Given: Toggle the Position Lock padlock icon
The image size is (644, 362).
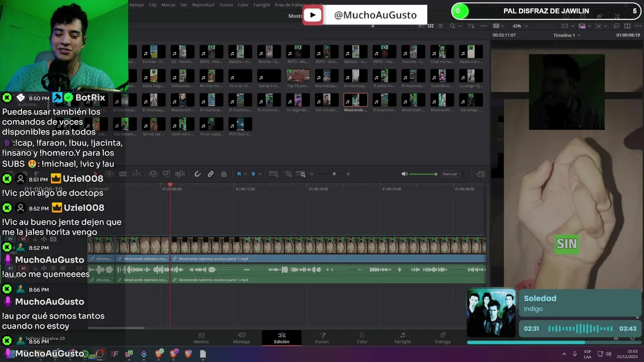Looking at the screenshot, I should [x=224, y=174].
